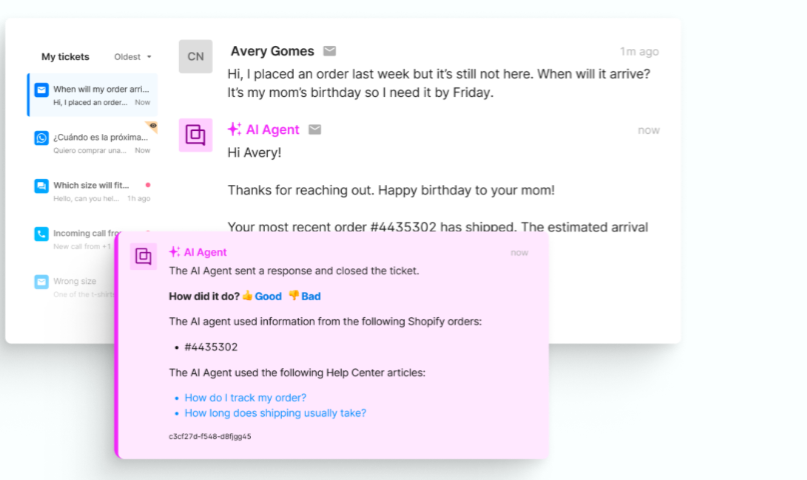Viewport: 807px width, 480px height.
Task: Click the envelope icon beside Avery Gomes
Action: (330, 52)
